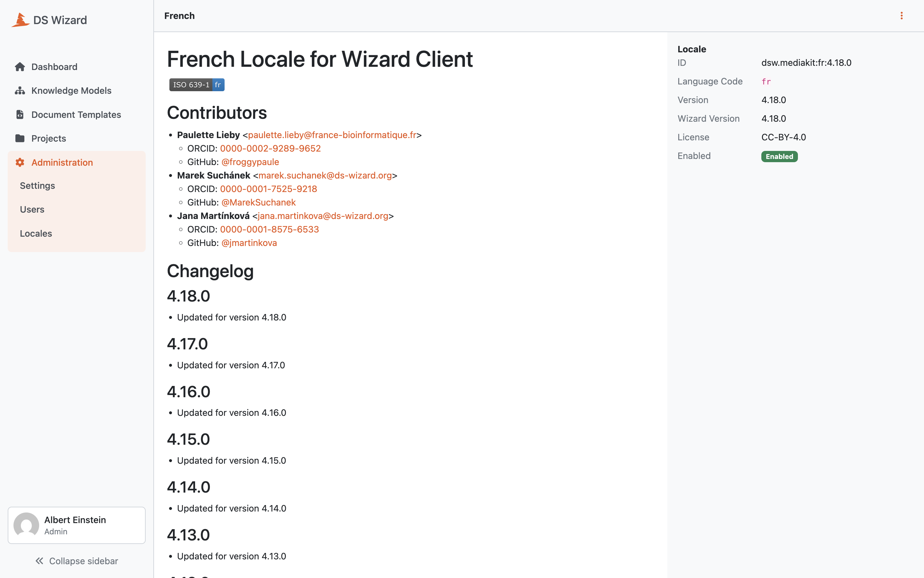The width and height of the screenshot is (924, 578).
Task: Click 'Updated for version 4.15.0' text
Action: (231, 461)
